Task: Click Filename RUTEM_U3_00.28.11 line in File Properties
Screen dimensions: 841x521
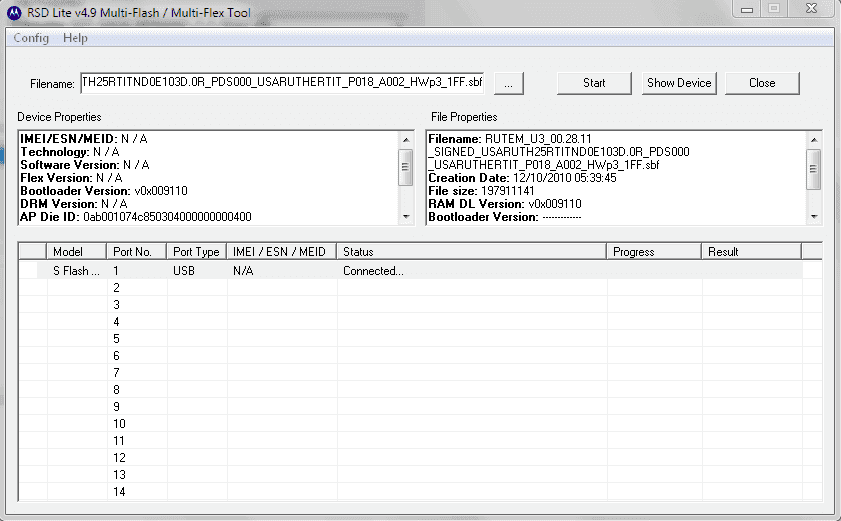Action: click(510, 139)
